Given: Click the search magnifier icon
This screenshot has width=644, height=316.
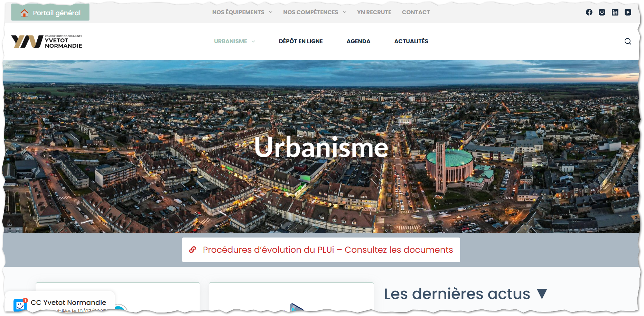Looking at the screenshot, I should pos(628,41).
